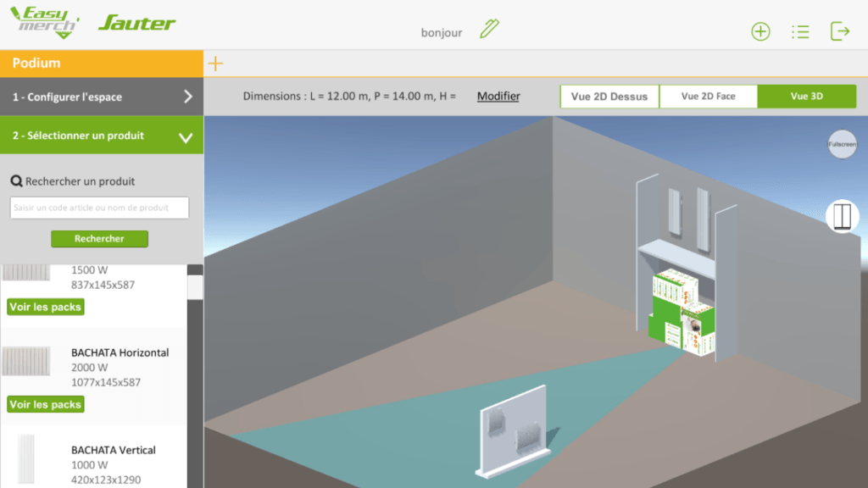868x488 pixels.
Task: Select the Vue 3D view
Action: 807,97
